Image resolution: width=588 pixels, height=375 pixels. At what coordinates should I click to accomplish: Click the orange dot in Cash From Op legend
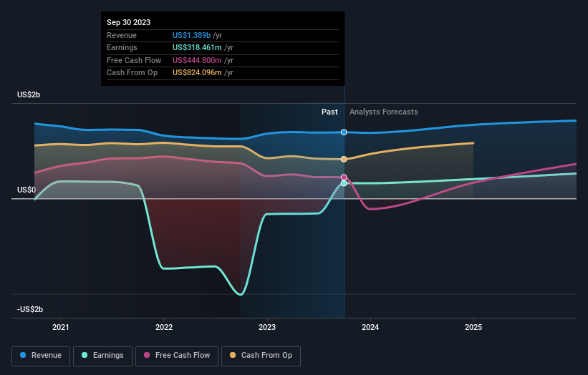(233, 355)
